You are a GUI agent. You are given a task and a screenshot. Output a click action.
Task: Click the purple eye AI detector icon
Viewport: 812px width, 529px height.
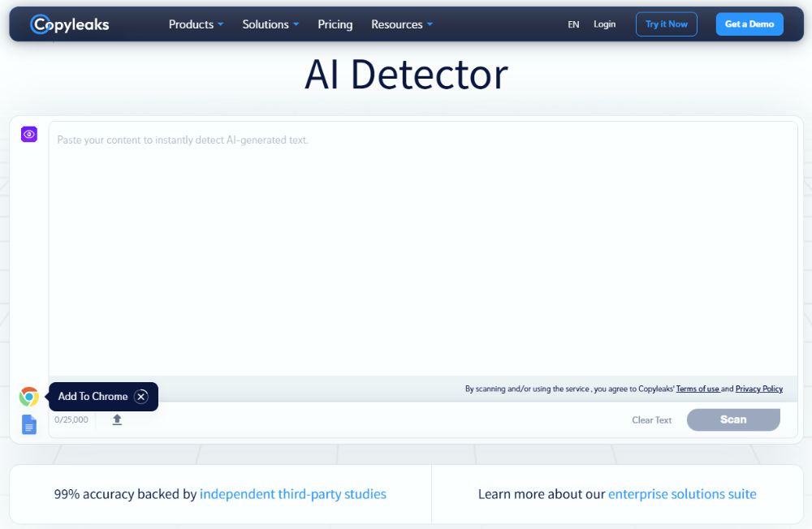[29, 135]
